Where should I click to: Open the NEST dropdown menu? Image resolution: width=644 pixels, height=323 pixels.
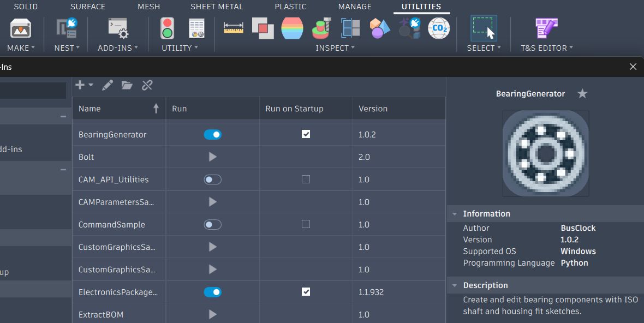[x=67, y=48]
